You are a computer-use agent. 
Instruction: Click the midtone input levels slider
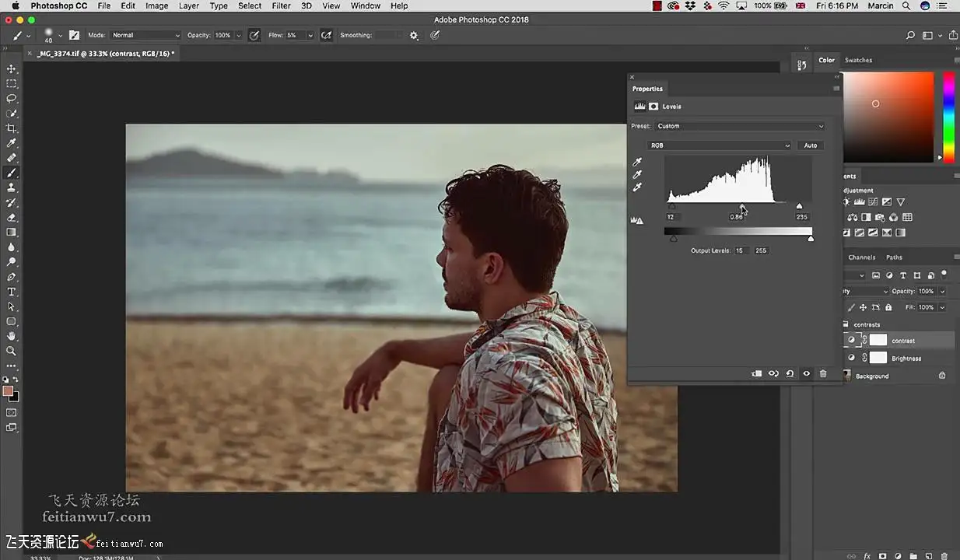point(741,208)
